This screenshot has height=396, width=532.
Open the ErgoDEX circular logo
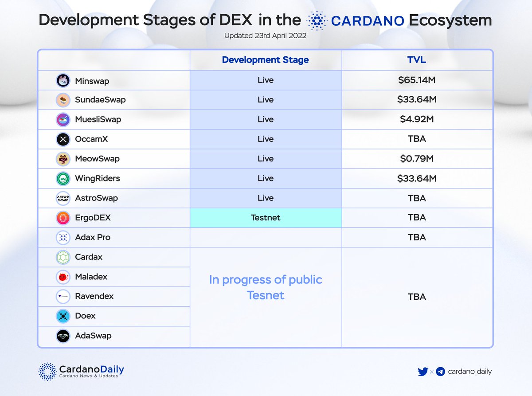click(x=62, y=218)
